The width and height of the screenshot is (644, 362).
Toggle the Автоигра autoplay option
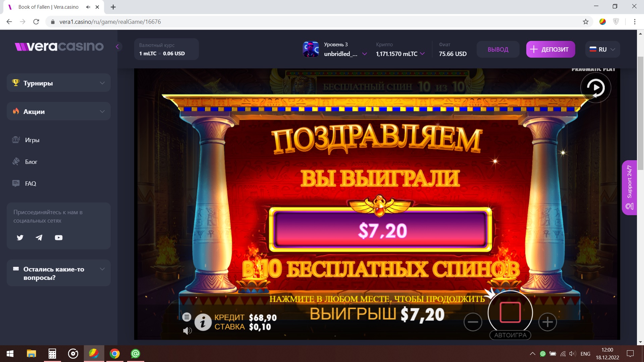[x=510, y=335]
